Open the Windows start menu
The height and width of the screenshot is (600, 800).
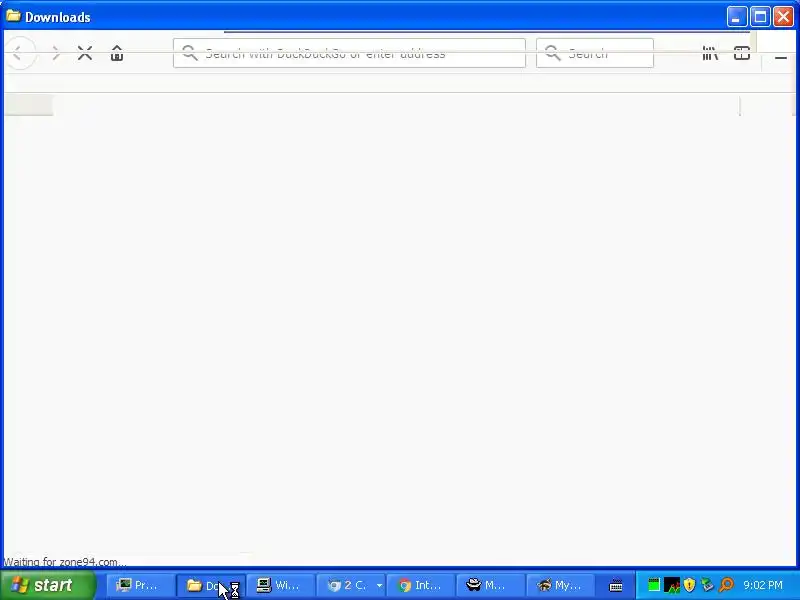48,585
